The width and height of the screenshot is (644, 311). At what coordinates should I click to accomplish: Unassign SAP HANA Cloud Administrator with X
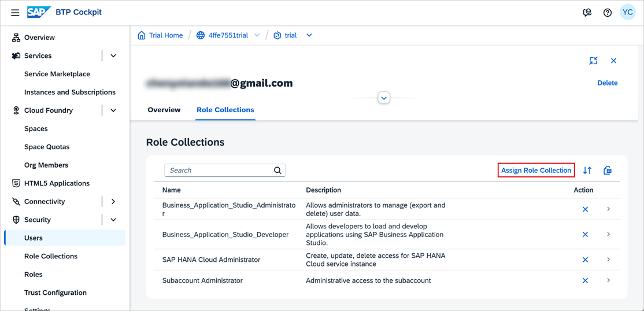(586, 260)
